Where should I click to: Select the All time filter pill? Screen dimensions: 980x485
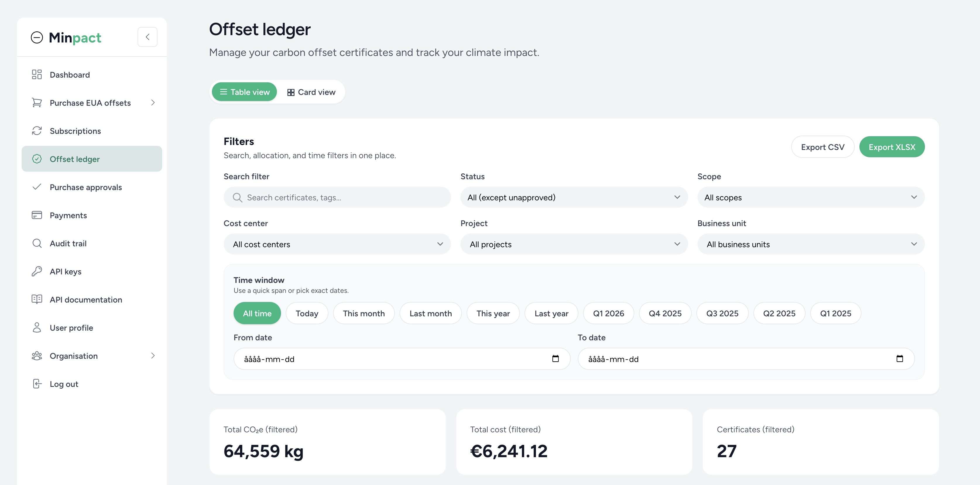tap(257, 313)
